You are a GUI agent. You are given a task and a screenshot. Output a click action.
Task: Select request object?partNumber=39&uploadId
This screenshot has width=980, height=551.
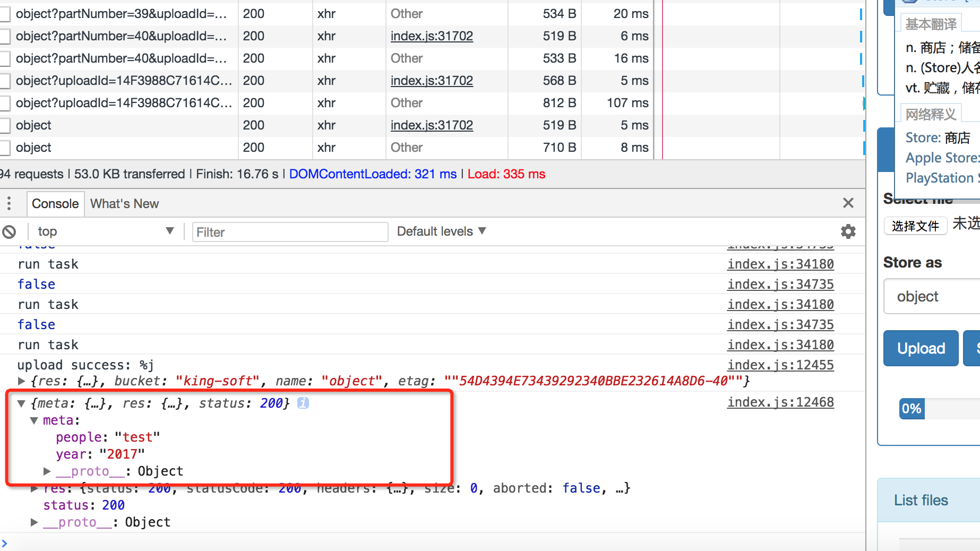point(121,14)
